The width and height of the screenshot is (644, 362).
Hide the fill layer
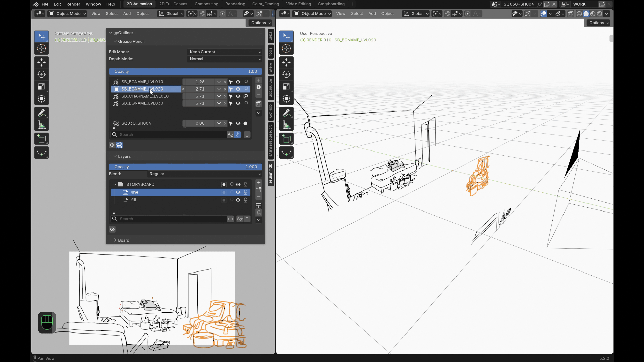click(x=238, y=200)
